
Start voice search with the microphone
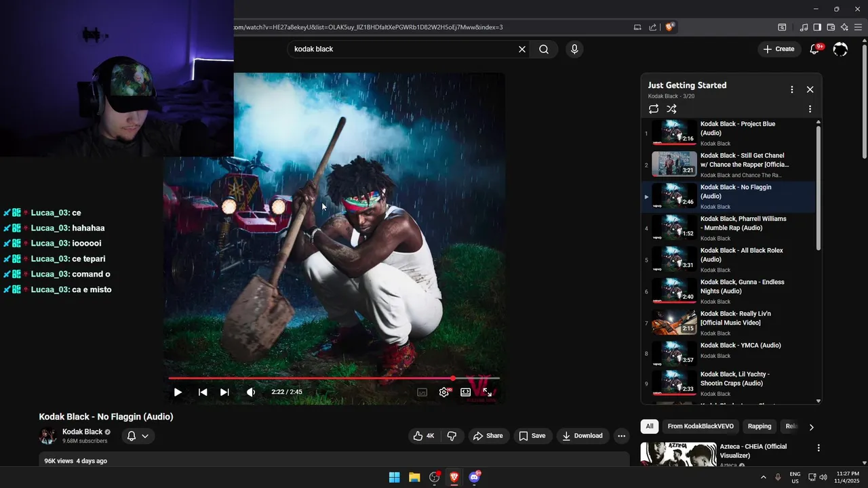point(574,49)
